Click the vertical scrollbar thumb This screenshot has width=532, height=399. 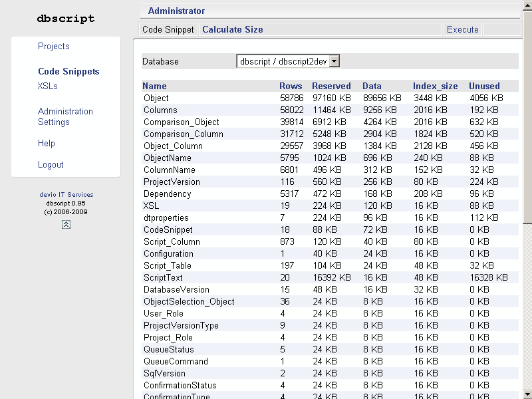(x=527, y=117)
